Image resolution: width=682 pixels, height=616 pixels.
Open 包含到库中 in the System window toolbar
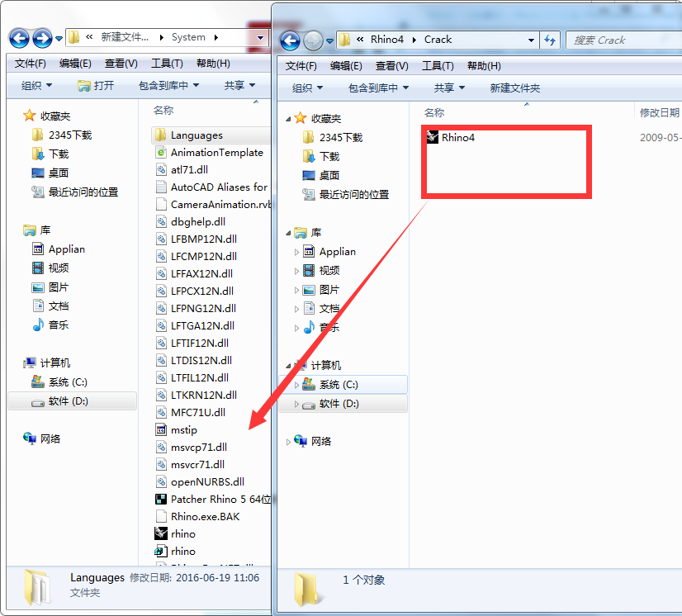click(x=168, y=86)
